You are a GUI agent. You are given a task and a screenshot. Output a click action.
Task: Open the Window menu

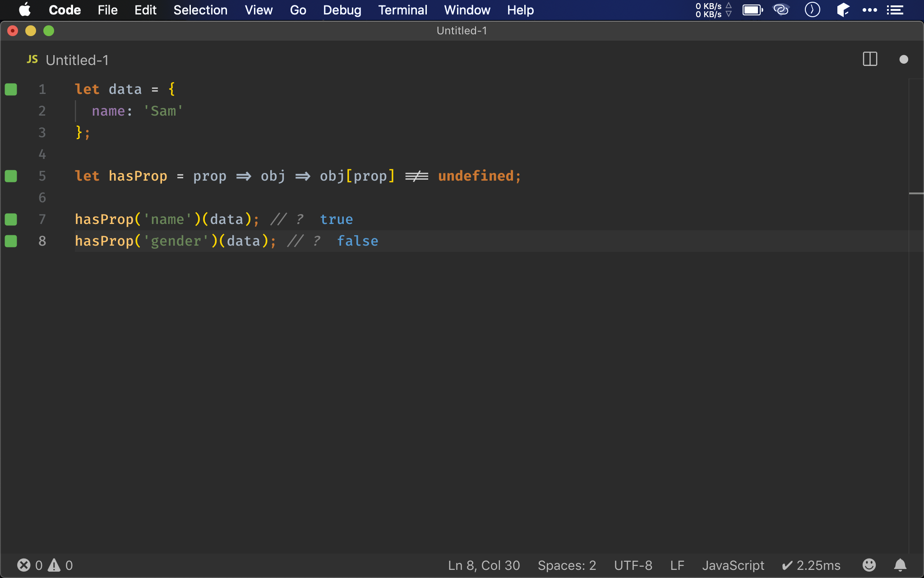pos(467,10)
